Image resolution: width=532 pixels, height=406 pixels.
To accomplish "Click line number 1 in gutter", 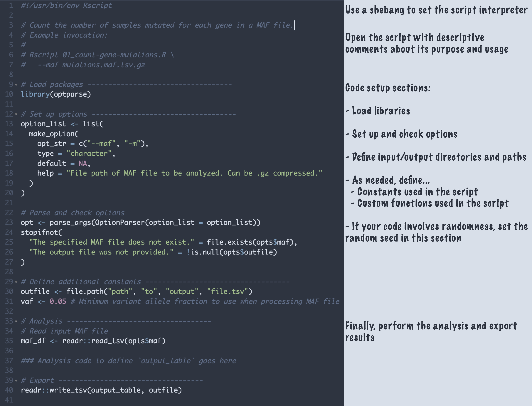I will click(11, 6).
